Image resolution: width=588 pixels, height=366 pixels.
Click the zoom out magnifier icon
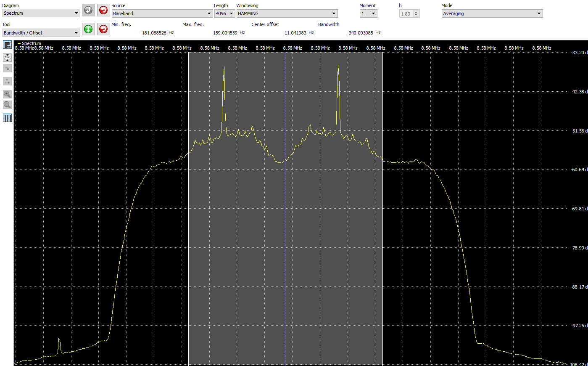coord(7,105)
